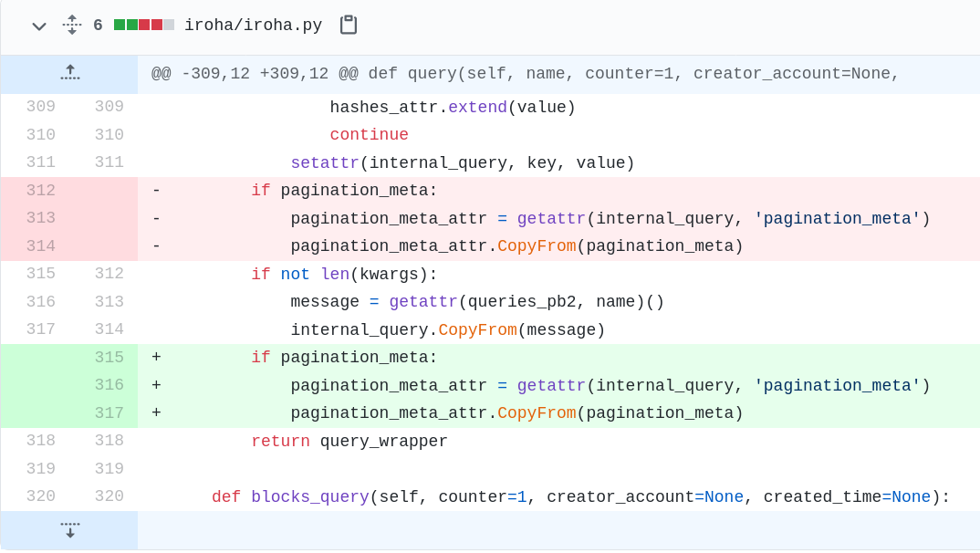This screenshot has height=553, width=980.
Task: Click the changes count showing 6
Action: (97, 26)
